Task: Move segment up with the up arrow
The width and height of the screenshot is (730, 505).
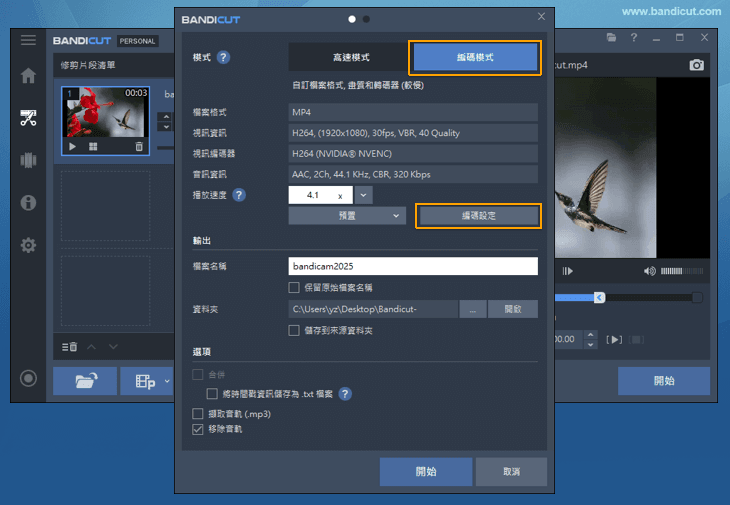Action: pos(92,347)
